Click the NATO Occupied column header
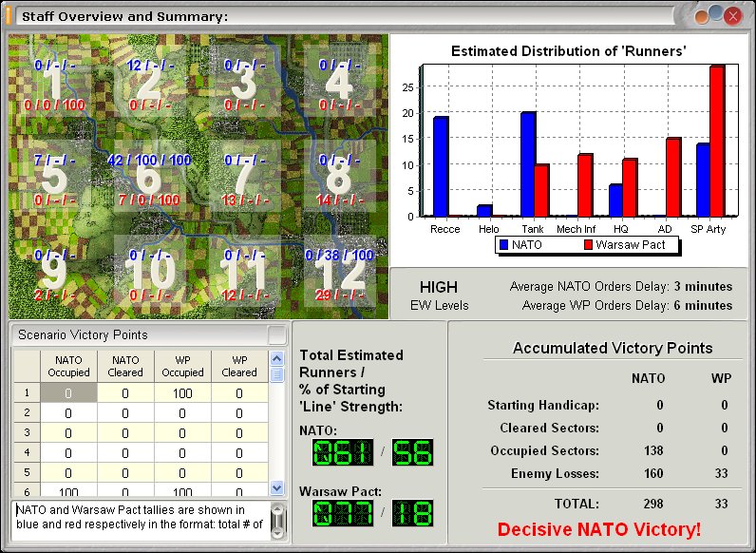This screenshot has width=756, height=553. [68, 366]
